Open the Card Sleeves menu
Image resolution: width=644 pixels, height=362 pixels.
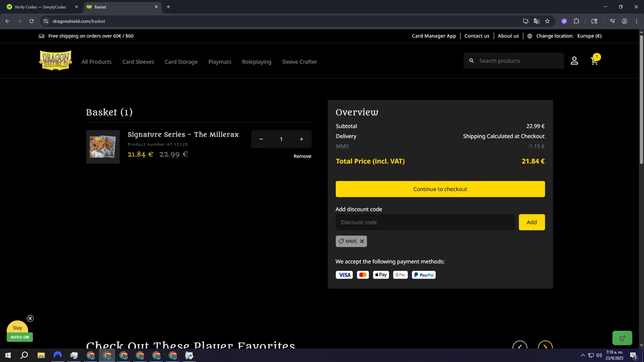pos(138,62)
